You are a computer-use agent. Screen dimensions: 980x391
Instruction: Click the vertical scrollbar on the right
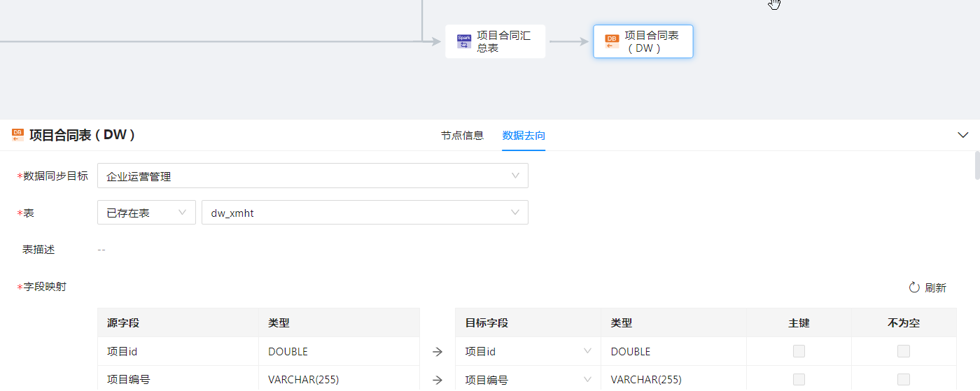[x=976, y=166]
